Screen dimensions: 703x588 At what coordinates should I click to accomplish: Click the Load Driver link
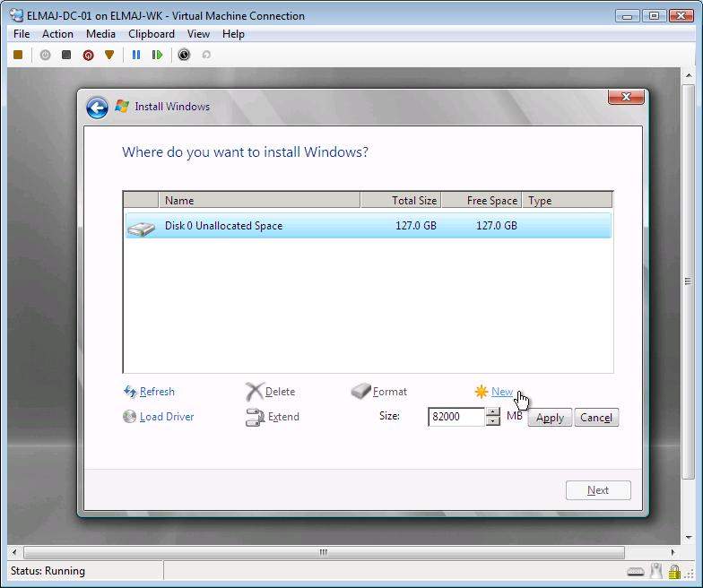tap(167, 417)
